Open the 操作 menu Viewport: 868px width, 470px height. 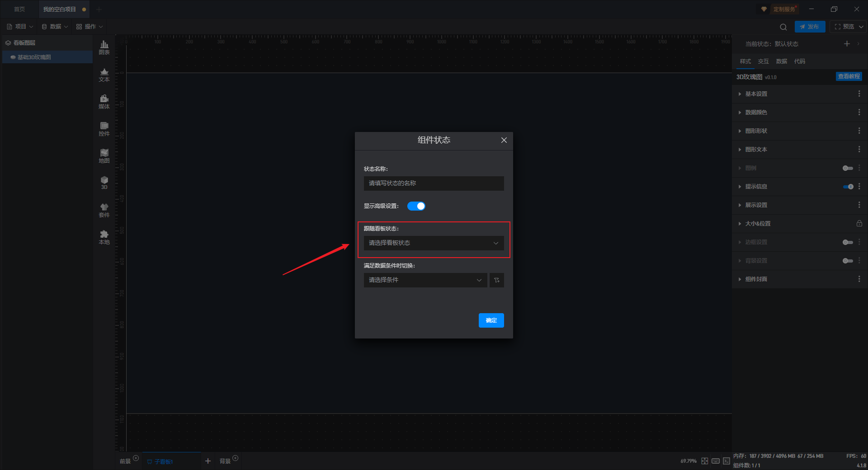90,27
